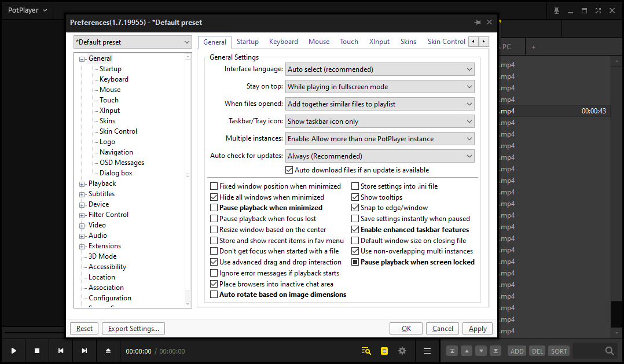This screenshot has height=364, width=624.
Task: Pin the PotPlayer main window on top
Action: [556, 11]
